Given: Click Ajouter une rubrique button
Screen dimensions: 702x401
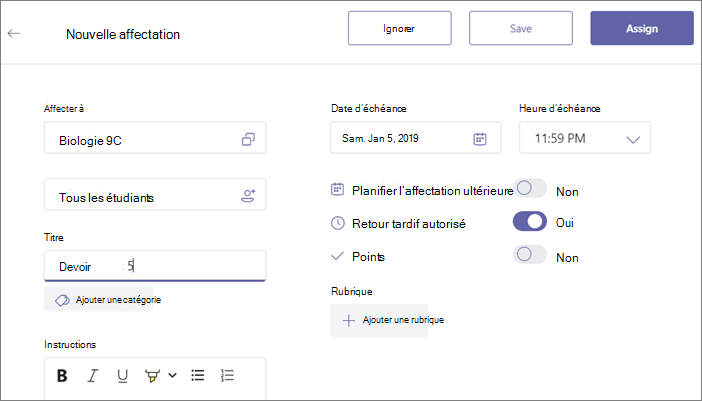Looking at the screenshot, I should 379,320.
